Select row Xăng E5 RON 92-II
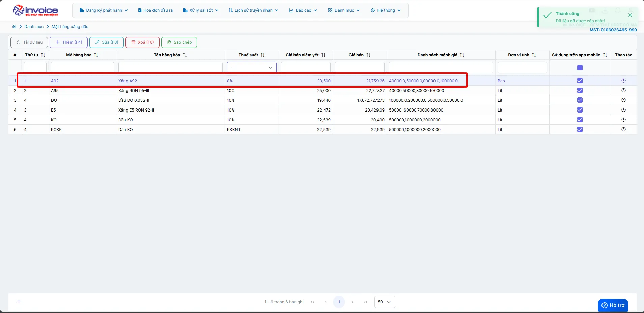 coord(323,110)
